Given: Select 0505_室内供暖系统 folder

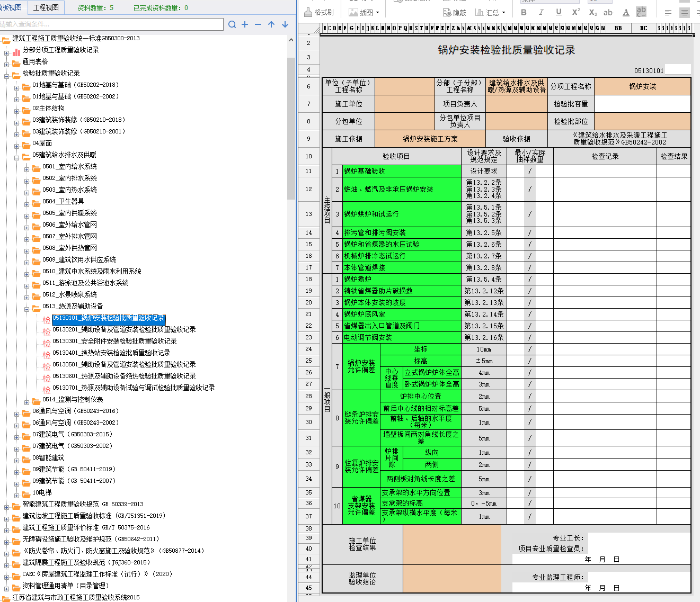Looking at the screenshot, I should [69, 213].
